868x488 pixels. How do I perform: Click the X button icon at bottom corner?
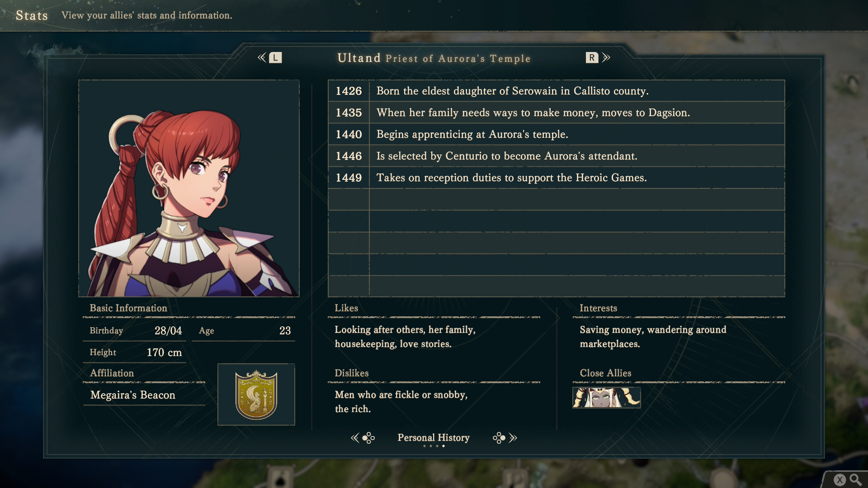tap(840, 480)
